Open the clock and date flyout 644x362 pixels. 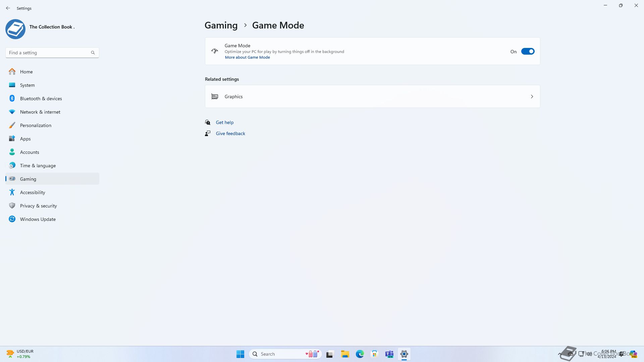[607, 354]
